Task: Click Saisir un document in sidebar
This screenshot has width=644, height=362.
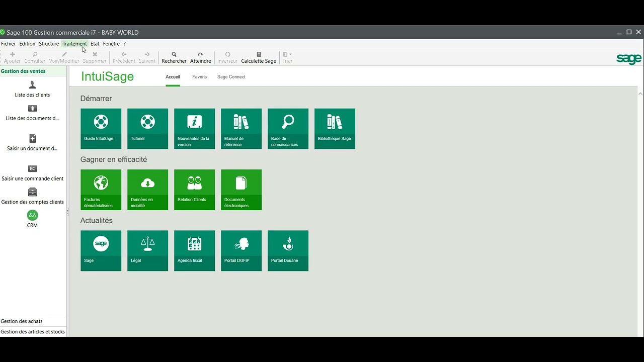Action: pos(32,143)
